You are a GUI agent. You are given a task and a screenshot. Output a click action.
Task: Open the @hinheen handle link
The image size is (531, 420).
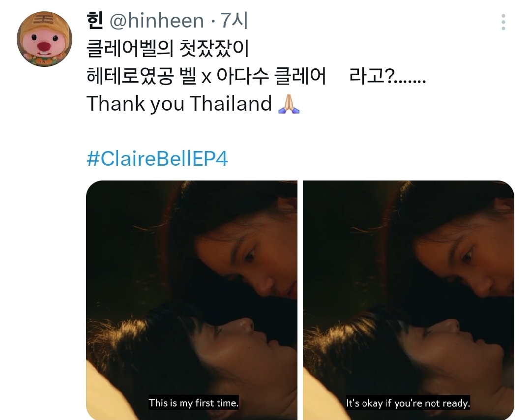(x=157, y=21)
